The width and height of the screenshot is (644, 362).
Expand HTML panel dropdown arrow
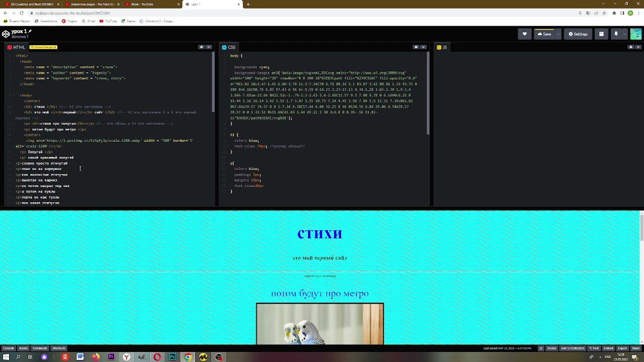209,47
